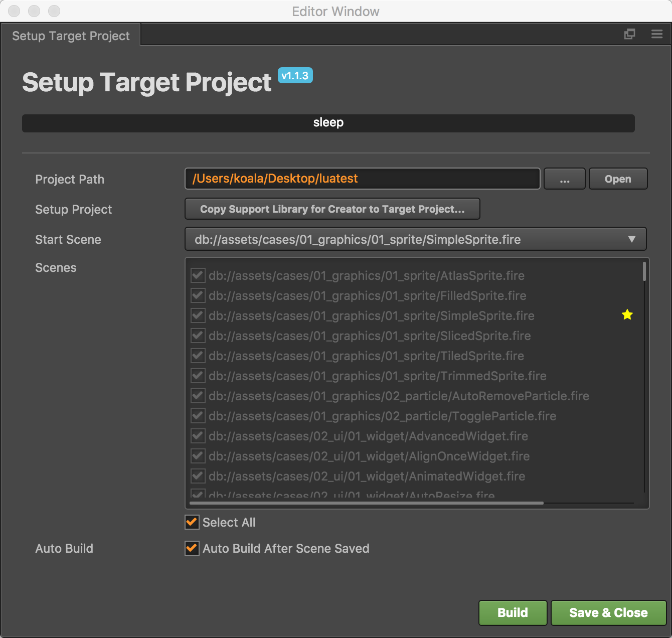Click the Build button

click(513, 612)
